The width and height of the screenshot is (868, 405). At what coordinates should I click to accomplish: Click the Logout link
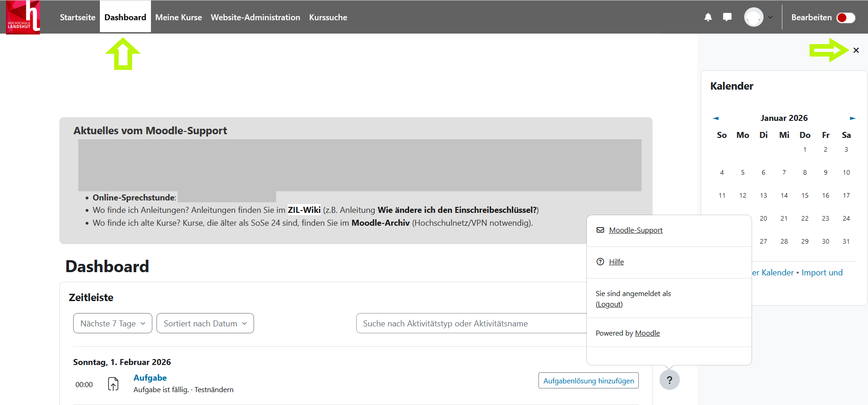pyautogui.click(x=609, y=304)
